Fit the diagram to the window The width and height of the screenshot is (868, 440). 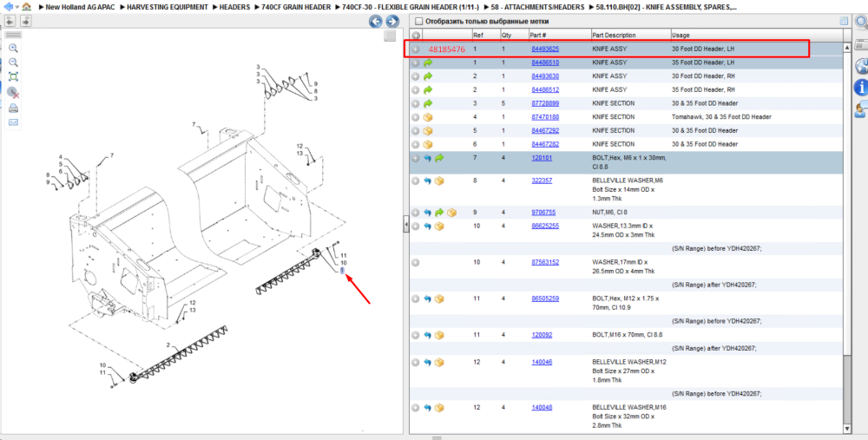click(x=13, y=77)
